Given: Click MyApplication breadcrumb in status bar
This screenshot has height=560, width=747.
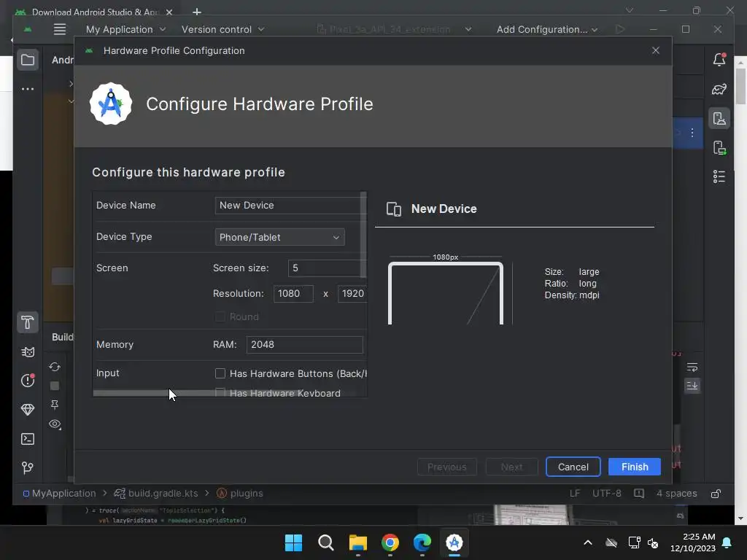Looking at the screenshot, I should [60, 494].
